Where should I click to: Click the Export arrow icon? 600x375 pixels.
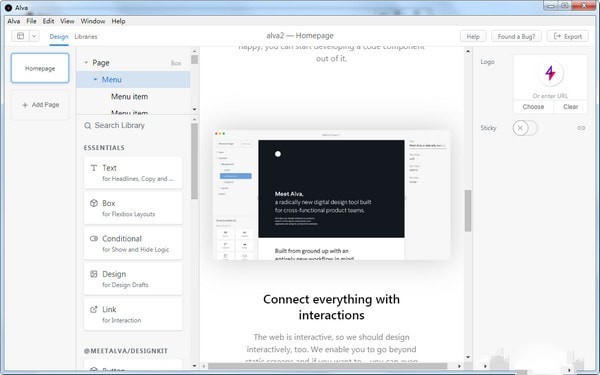point(557,36)
